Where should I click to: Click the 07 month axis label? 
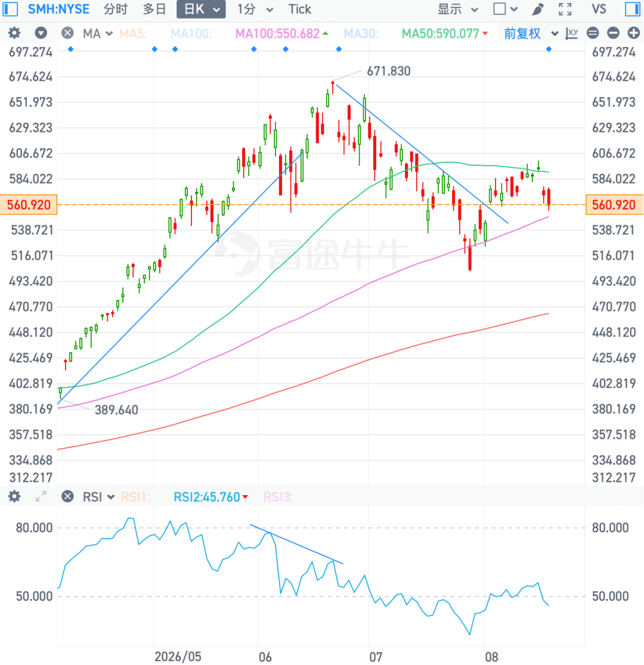[376, 657]
